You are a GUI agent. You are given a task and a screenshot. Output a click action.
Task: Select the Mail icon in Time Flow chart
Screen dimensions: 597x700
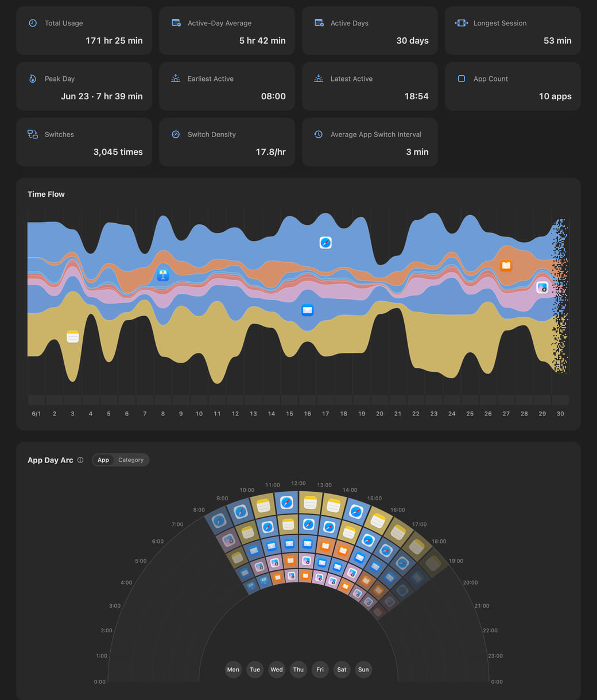coord(308,310)
